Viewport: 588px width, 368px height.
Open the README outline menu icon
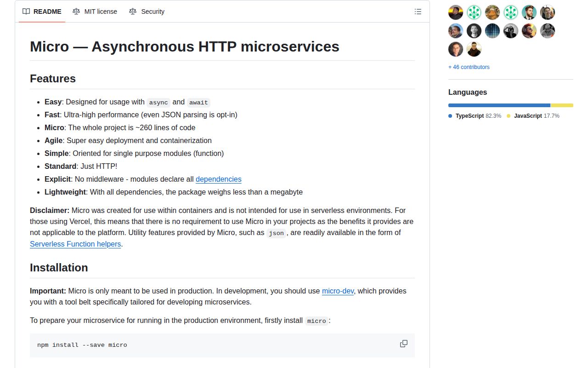[418, 11]
